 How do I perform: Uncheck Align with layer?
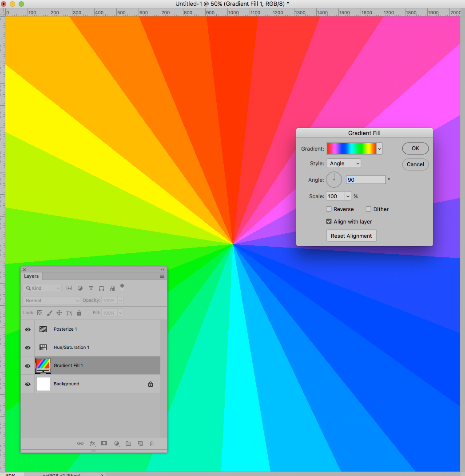(329, 221)
